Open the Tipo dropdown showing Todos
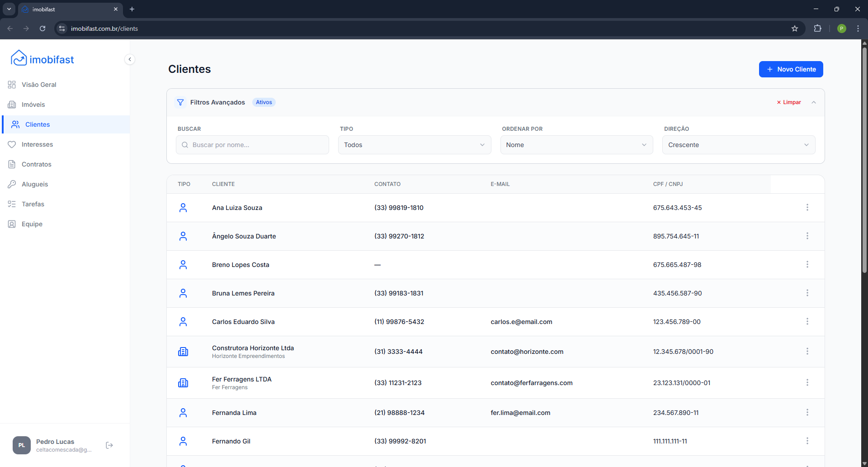Image resolution: width=868 pixels, height=467 pixels. [414, 145]
